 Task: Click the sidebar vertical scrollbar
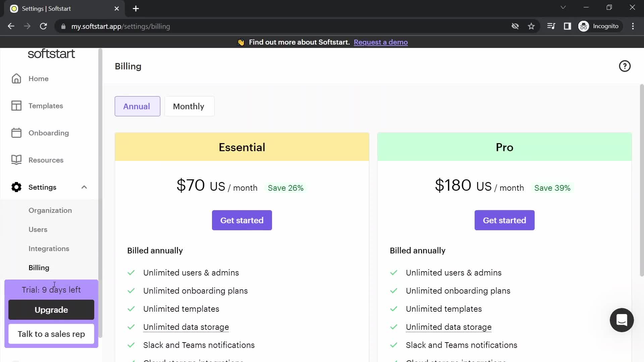[x=100, y=193]
